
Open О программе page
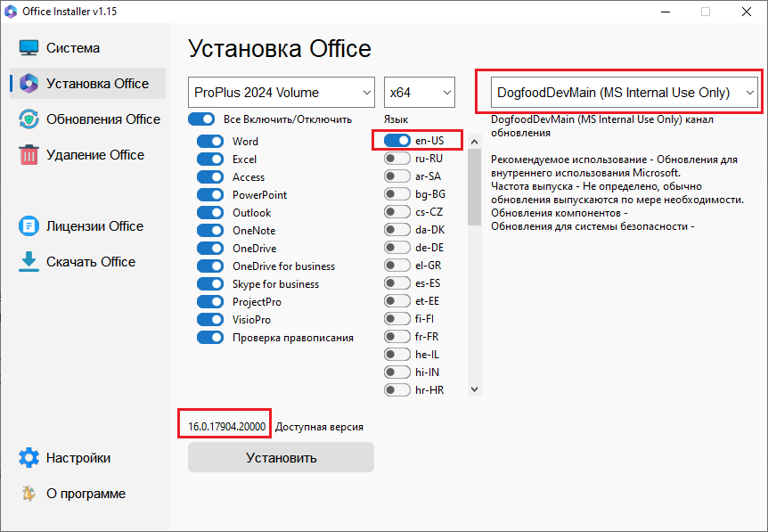[87, 494]
